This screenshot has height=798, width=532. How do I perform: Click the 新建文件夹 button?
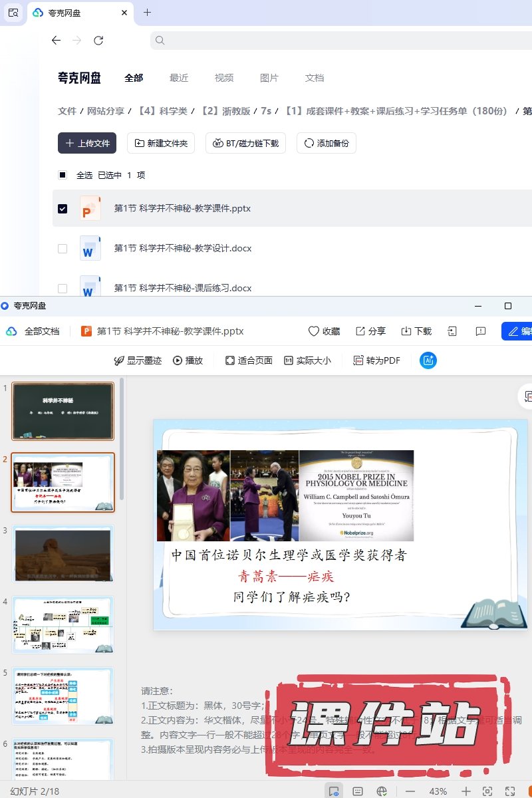(x=161, y=143)
